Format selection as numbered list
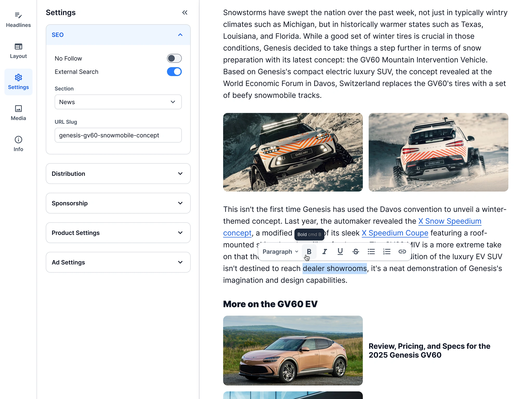Viewport: 532px width, 399px height. pyautogui.click(x=387, y=251)
